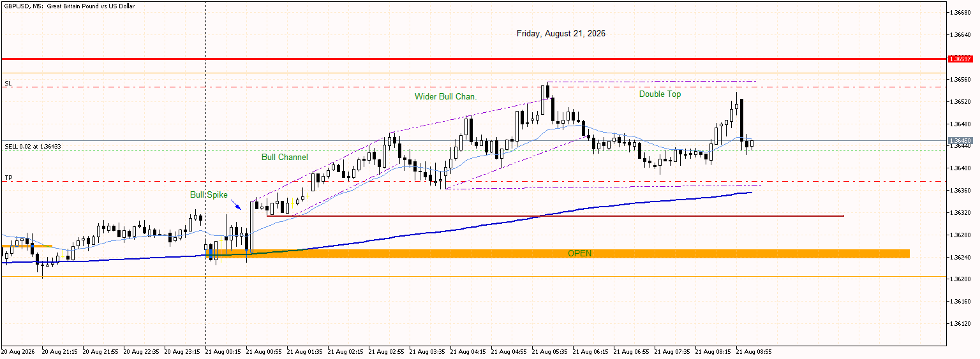Click the 1.36680 price scale value
Viewport: 980px width, 359px height.
click(960, 13)
